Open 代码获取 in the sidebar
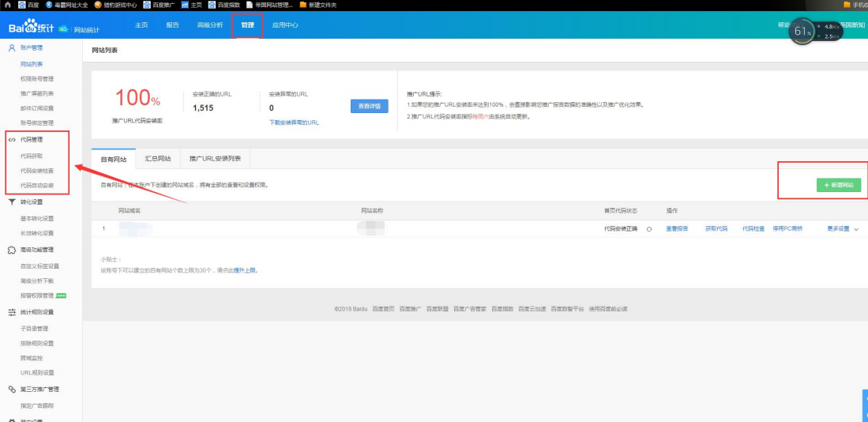Image resolution: width=868 pixels, height=422 pixels. tap(32, 156)
